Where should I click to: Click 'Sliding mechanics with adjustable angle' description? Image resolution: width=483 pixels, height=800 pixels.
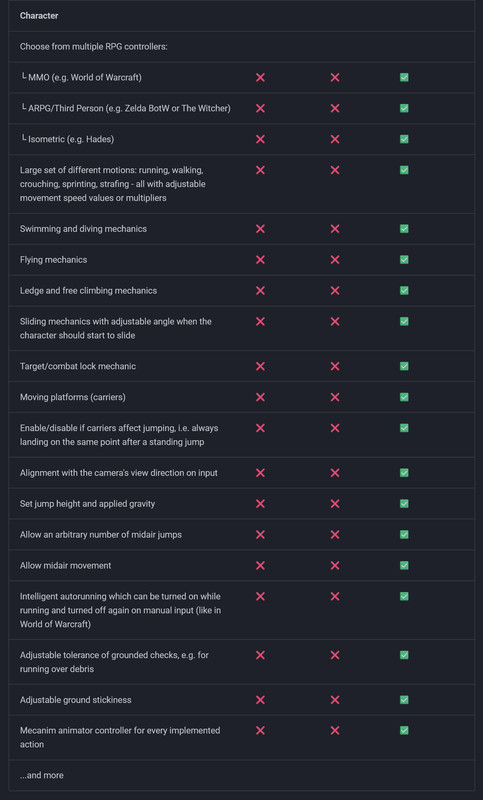tap(116, 329)
